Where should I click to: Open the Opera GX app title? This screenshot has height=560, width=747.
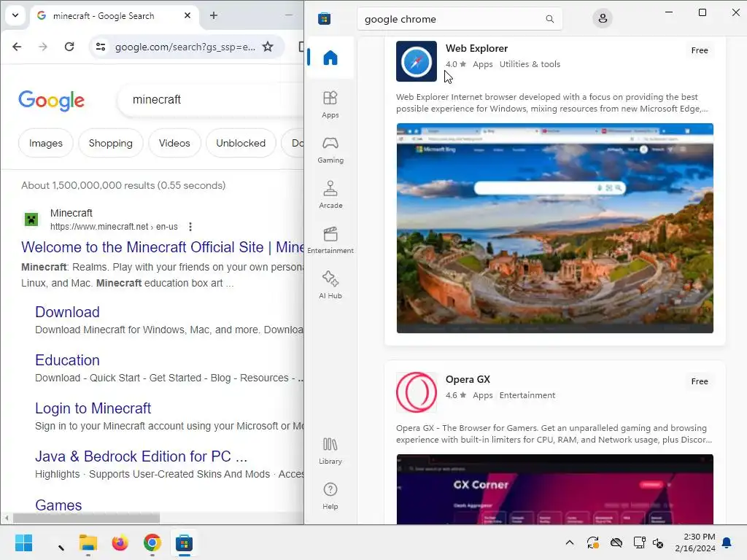[x=468, y=379]
